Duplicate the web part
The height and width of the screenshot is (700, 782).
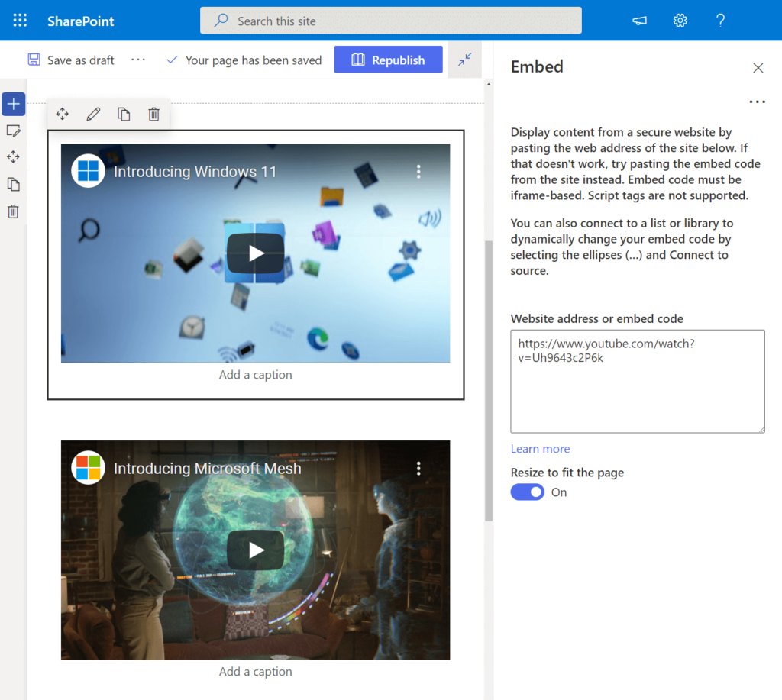[124, 115]
